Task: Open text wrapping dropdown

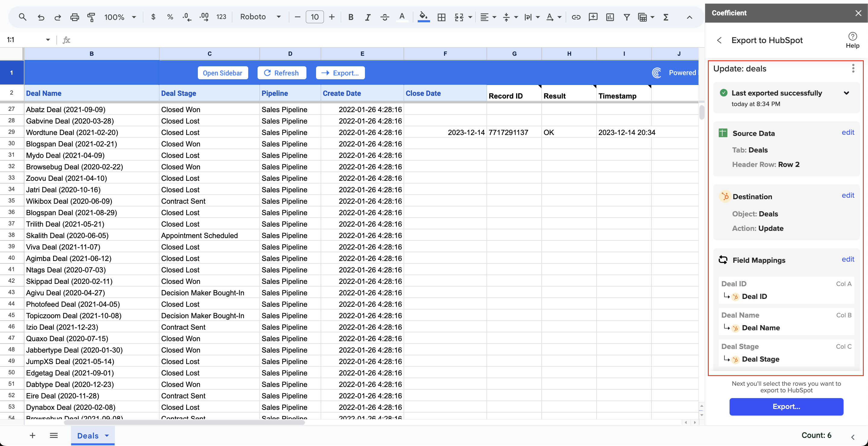Action: pyautogui.click(x=532, y=17)
